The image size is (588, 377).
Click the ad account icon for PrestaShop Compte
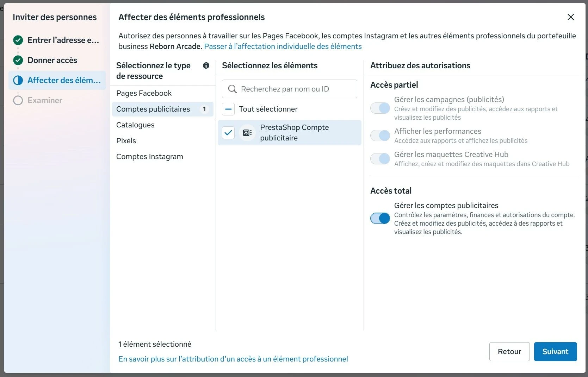click(x=247, y=133)
